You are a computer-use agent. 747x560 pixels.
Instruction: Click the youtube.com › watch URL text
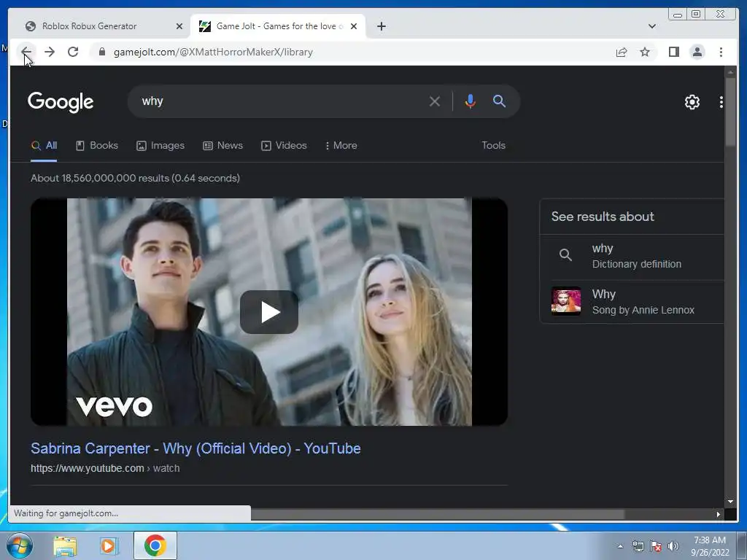pyautogui.click(x=105, y=469)
